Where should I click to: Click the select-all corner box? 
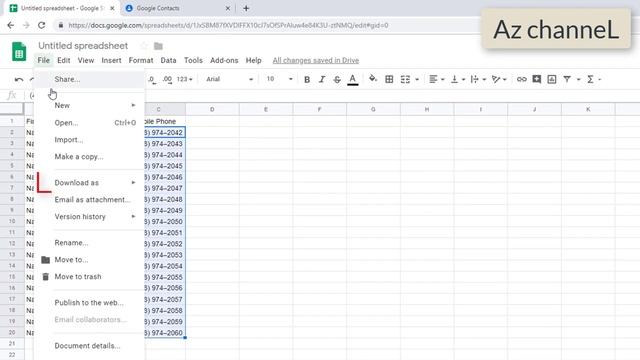[11, 109]
